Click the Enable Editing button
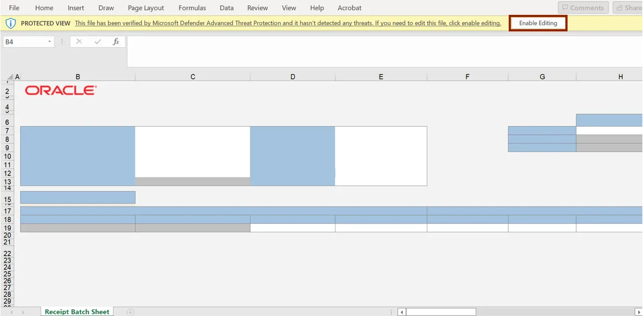Screen dimensions: 644x316 538,24
